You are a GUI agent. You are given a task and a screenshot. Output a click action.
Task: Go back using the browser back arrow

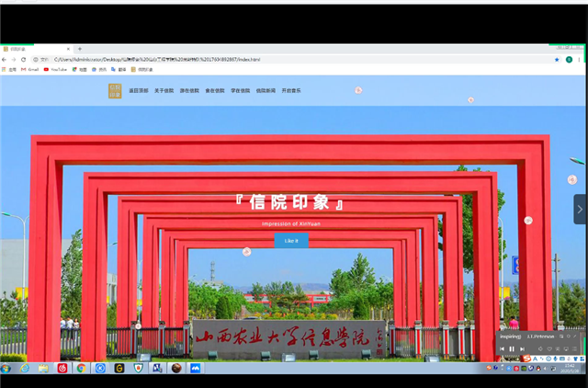coord(4,59)
